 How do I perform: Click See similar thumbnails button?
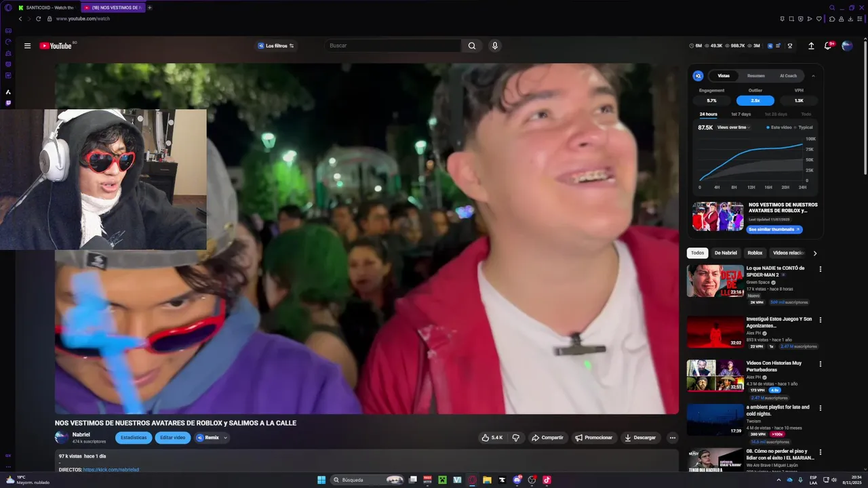click(x=774, y=230)
